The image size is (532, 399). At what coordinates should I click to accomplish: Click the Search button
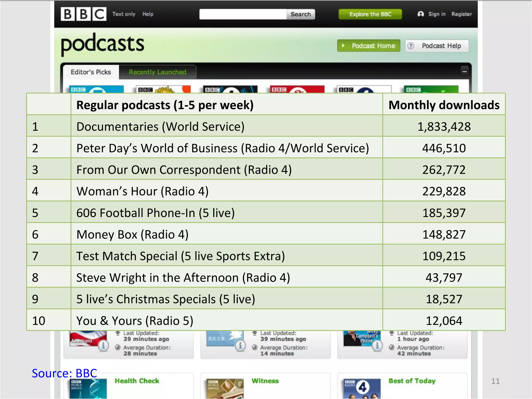coord(301,14)
